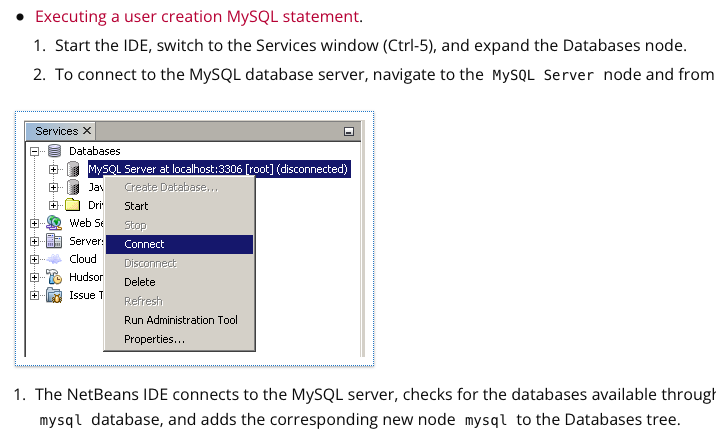The height and width of the screenshot is (443, 716).
Task: Choose Stop in the context menu
Action: click(x=179, y=225)
